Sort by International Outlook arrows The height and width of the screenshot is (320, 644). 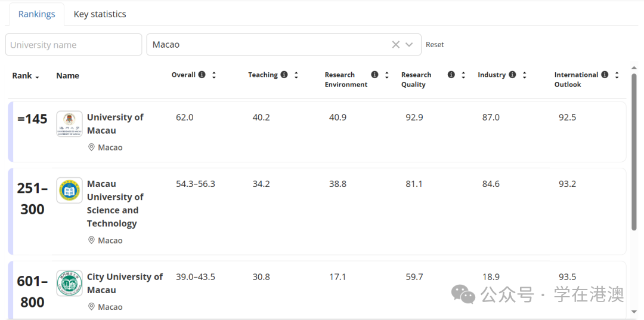(617, 75)
